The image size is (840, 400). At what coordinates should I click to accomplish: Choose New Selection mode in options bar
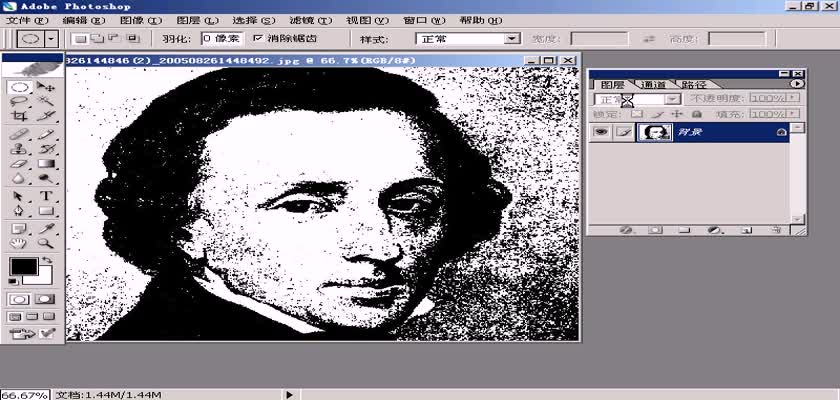[x=81, y=39]
